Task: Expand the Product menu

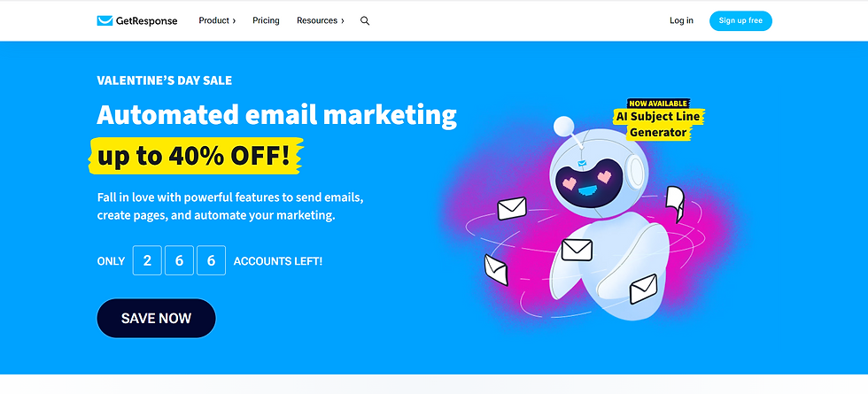Action: (217, 20)
